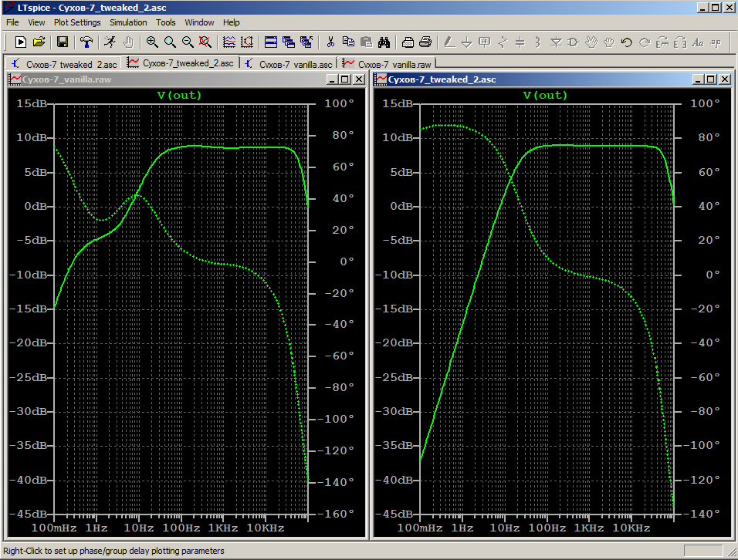The height and width of the screenshot is (560, 738).
Task: Click the Cascade Windows icon
Action: pos(289,42)
